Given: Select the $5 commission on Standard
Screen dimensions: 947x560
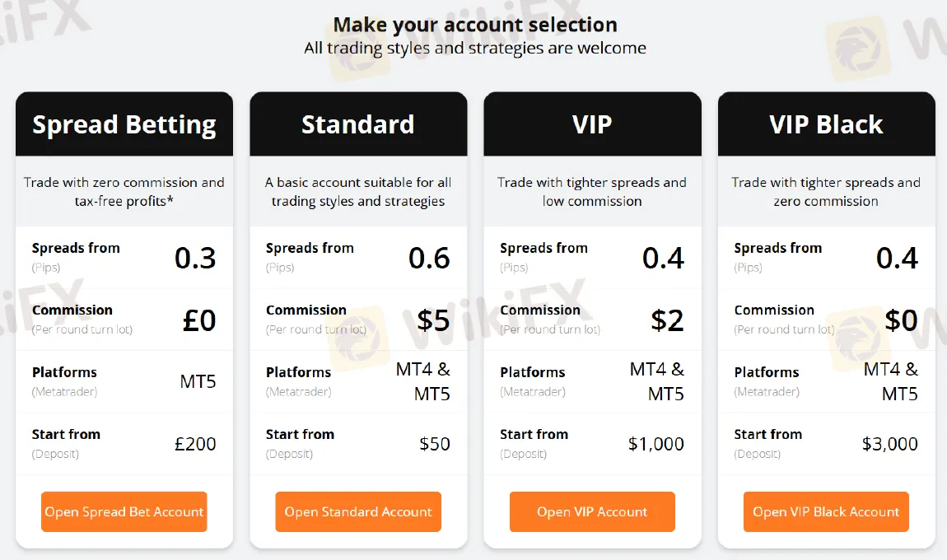Looking at the screenshot, I should [x=433, y=320].
